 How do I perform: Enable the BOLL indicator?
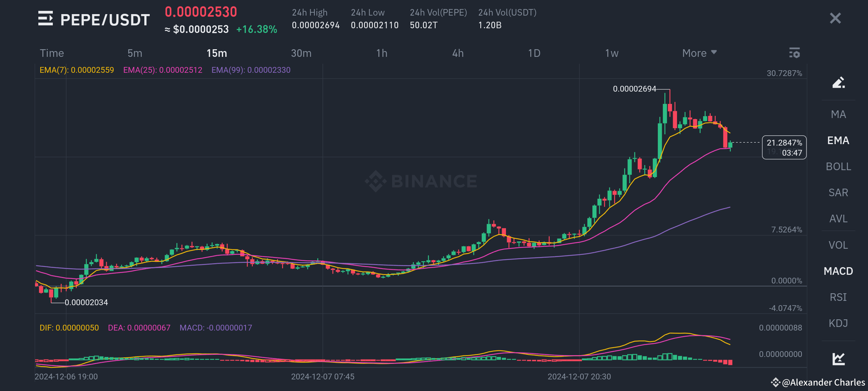pyautogui.click(x=838, y=167)
